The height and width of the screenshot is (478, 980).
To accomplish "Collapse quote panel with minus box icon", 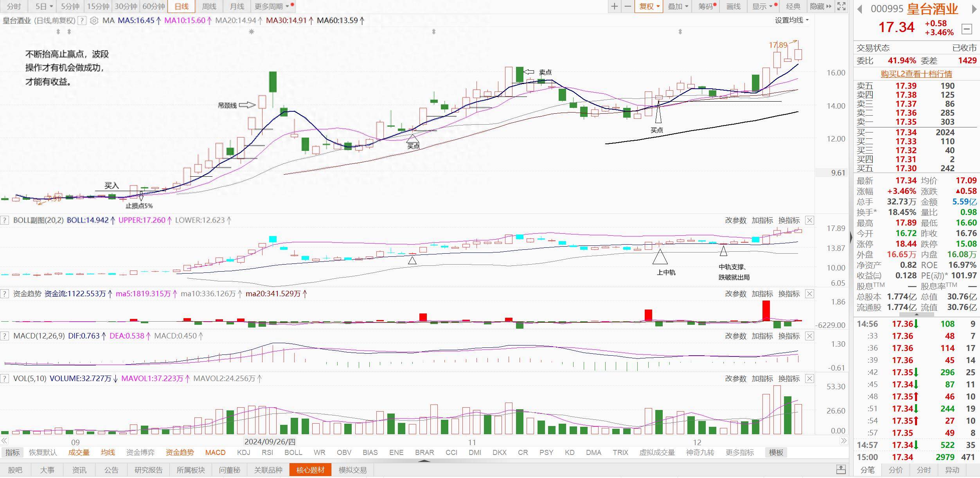I will (966, 29).
